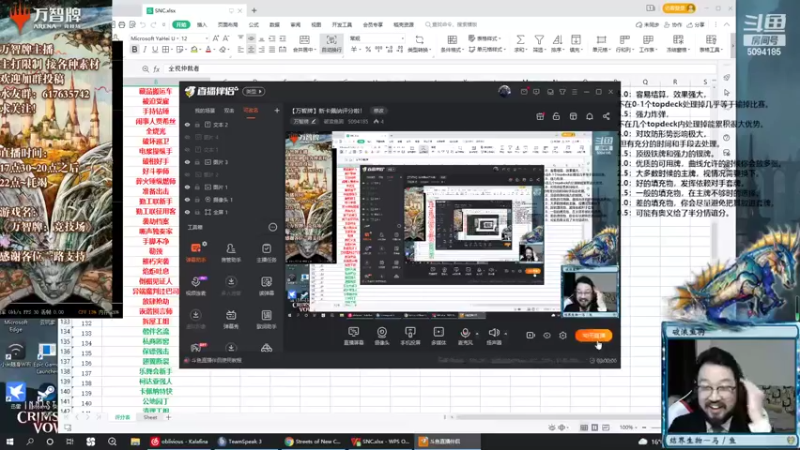Image resolution: width=800 pixels, height=450 pixels.
Task: Open the 弹幕助手 tool in the toolbox
Action: [x=196, y=253]
